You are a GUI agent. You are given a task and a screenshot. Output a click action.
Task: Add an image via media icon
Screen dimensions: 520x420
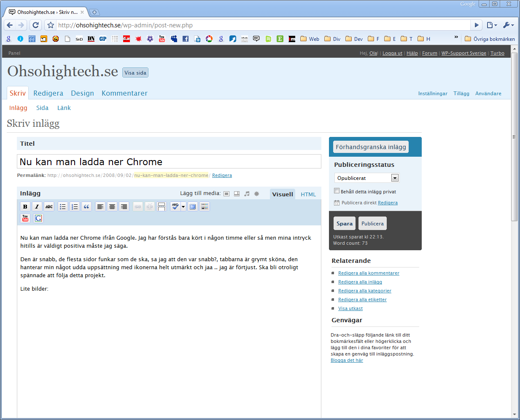[x=226, y=194]
